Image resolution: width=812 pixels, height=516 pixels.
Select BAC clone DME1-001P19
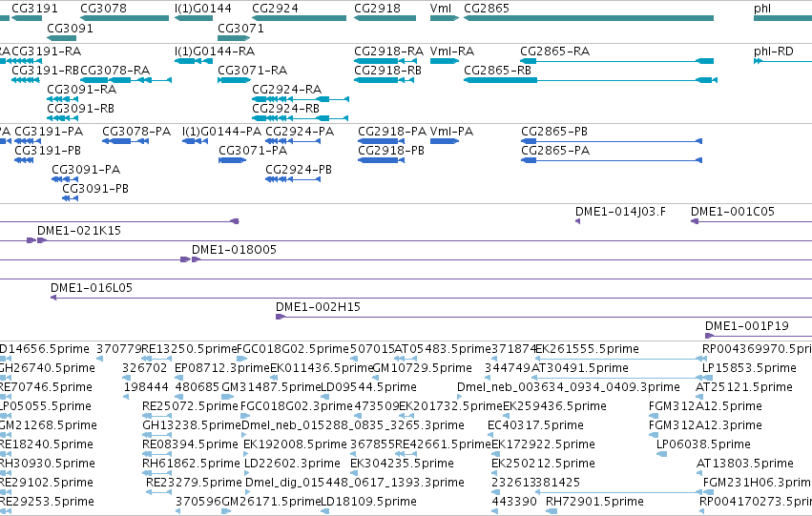point(759,336)
